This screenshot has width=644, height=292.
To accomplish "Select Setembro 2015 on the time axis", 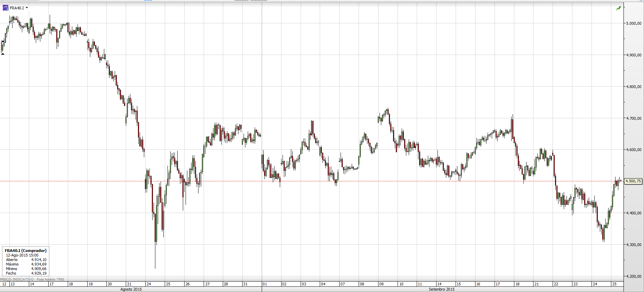I will coord(441,289).
